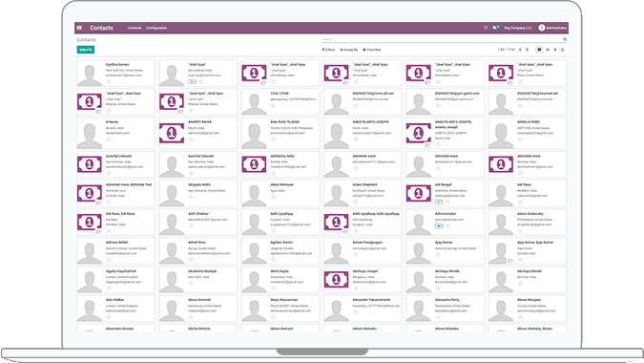Open activity clock on Adam Shepherd card
Image resolution: width=644 pixels, height=363 pixels.
coord(356,202)
